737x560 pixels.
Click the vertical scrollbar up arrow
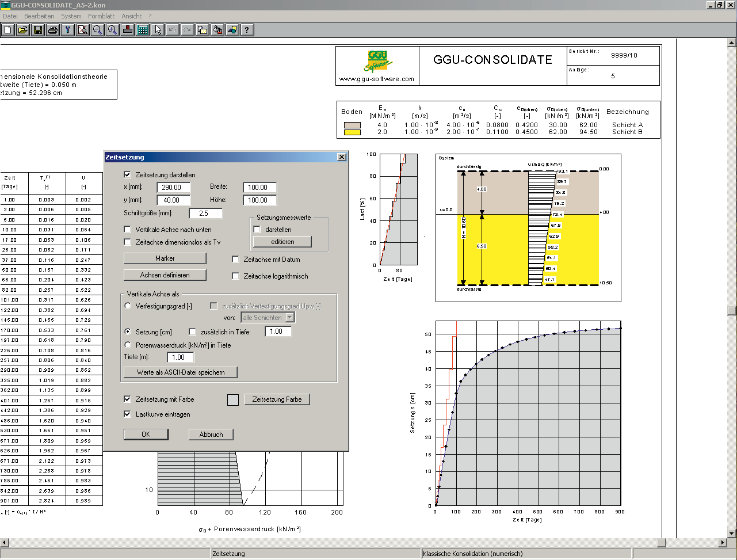(732, 43)
